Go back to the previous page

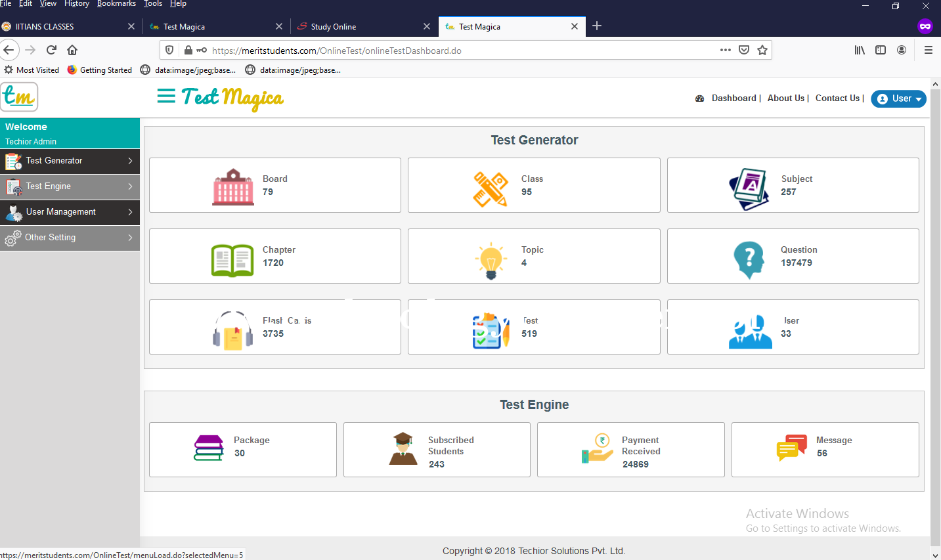click(9, 50)
